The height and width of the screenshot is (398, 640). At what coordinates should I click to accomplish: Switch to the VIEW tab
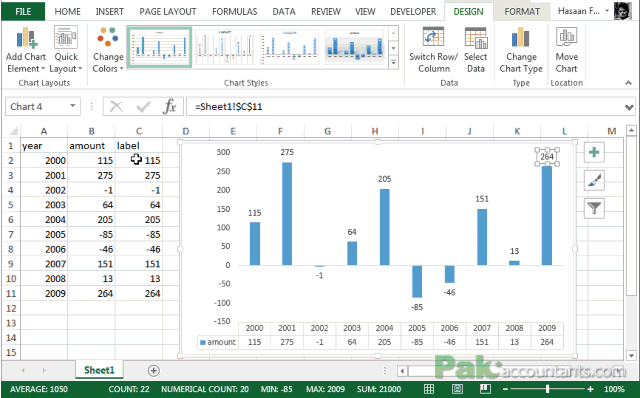[x=365, y=11]
